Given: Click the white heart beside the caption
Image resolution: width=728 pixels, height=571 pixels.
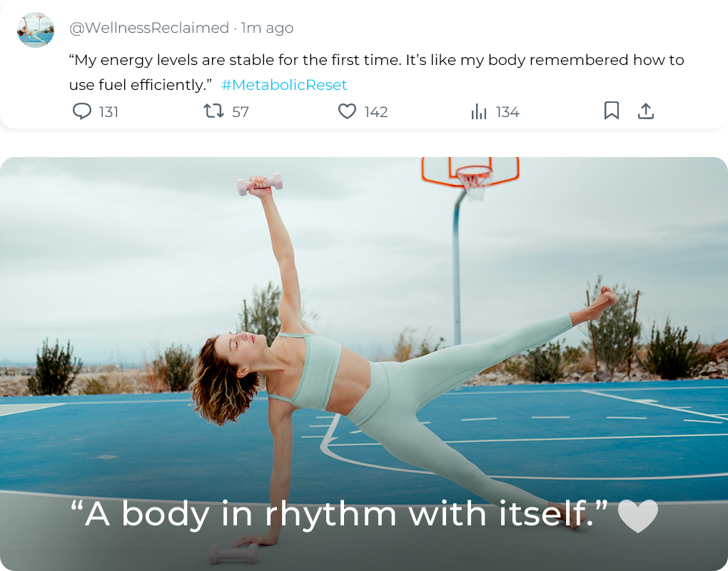Looking at the screenshot, I should 637,516.
